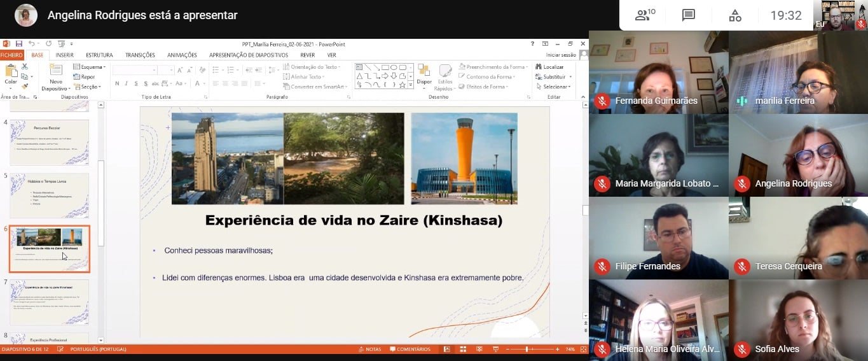Viewport: 868px width, 361px height.
Task: Expand the Secção dropdown
Action: pos(89,87)
